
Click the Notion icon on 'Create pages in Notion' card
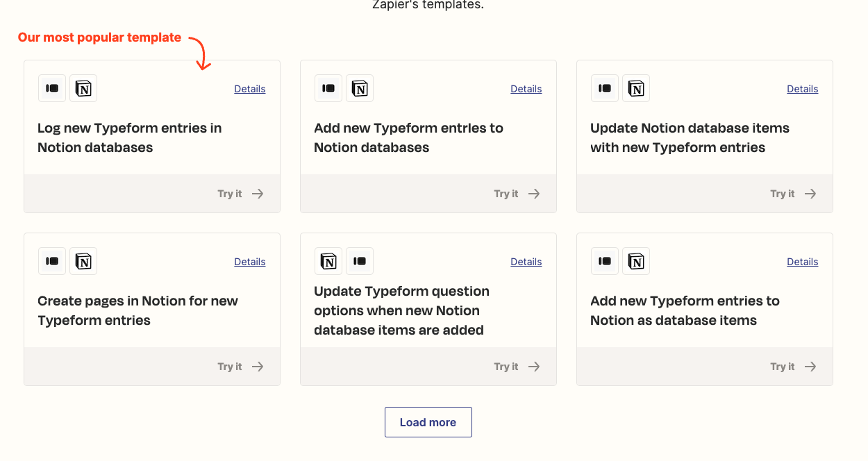point(83,261)
